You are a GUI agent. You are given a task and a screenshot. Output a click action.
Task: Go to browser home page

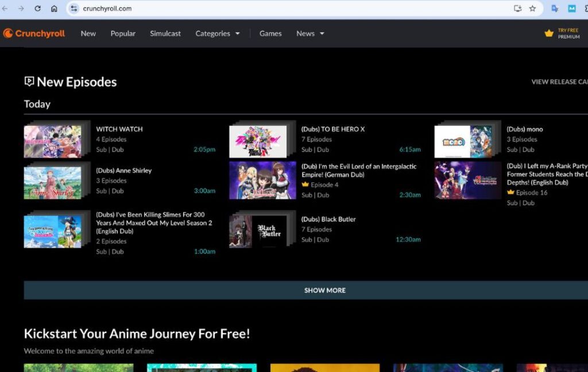tap(54, 9)
